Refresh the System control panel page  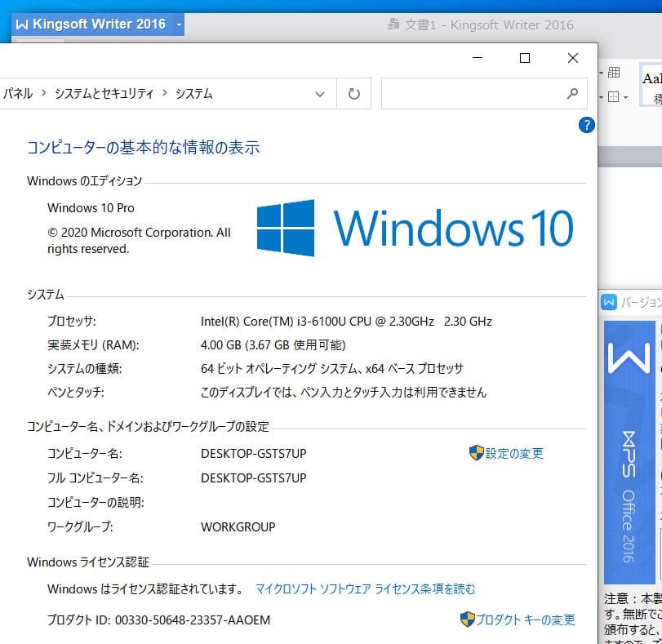(x=353, y=93)
